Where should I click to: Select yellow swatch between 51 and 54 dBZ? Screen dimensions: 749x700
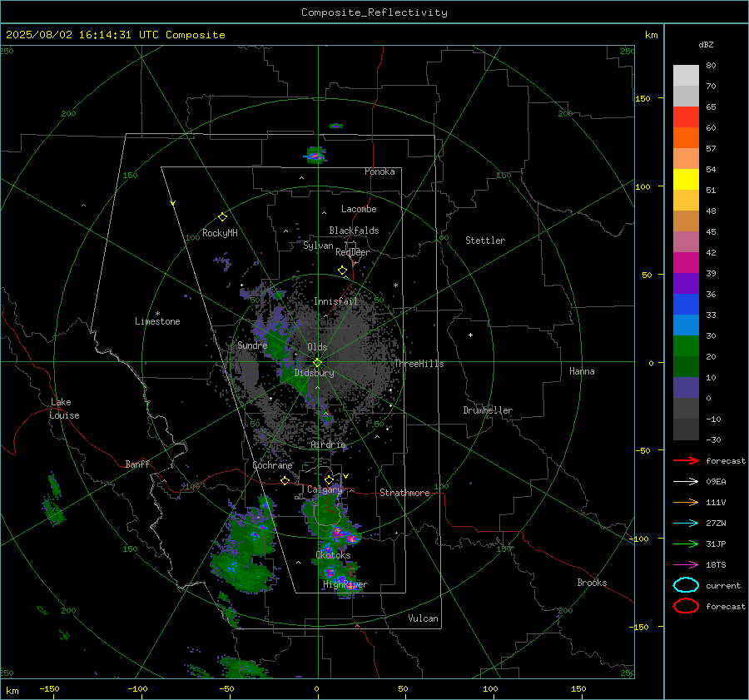686,179
